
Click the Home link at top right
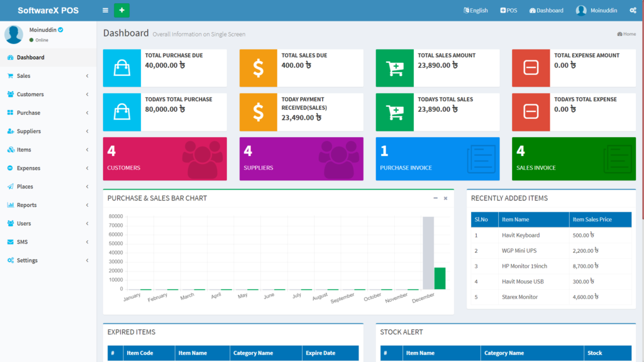click(626, 34)
